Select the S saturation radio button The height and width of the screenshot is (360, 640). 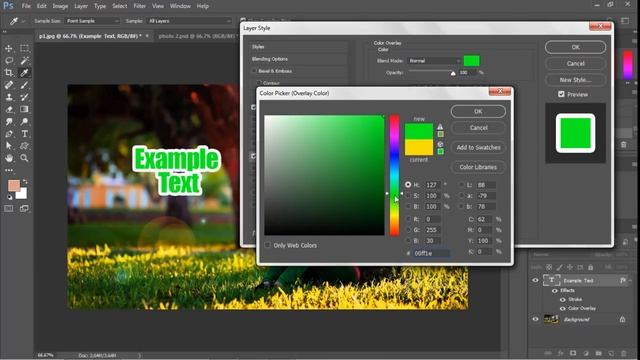pos(408,196)
